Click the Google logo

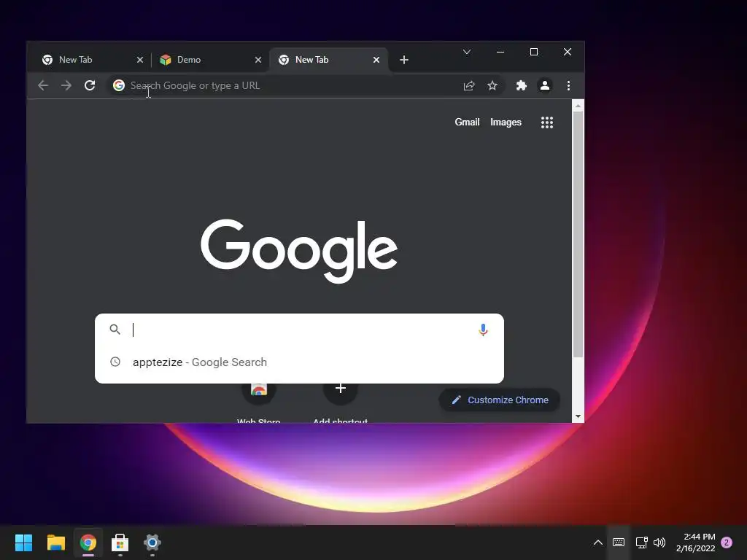[299, 251]
